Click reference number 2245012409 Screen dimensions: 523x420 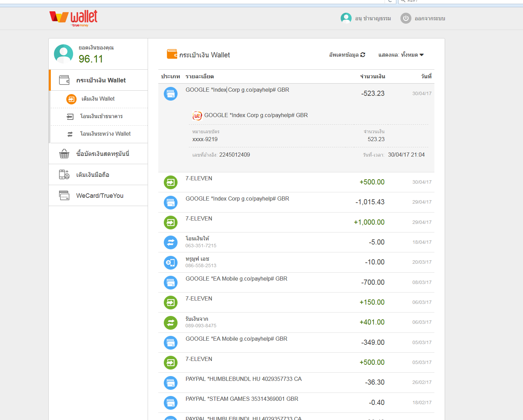click(x=235, y=155)
